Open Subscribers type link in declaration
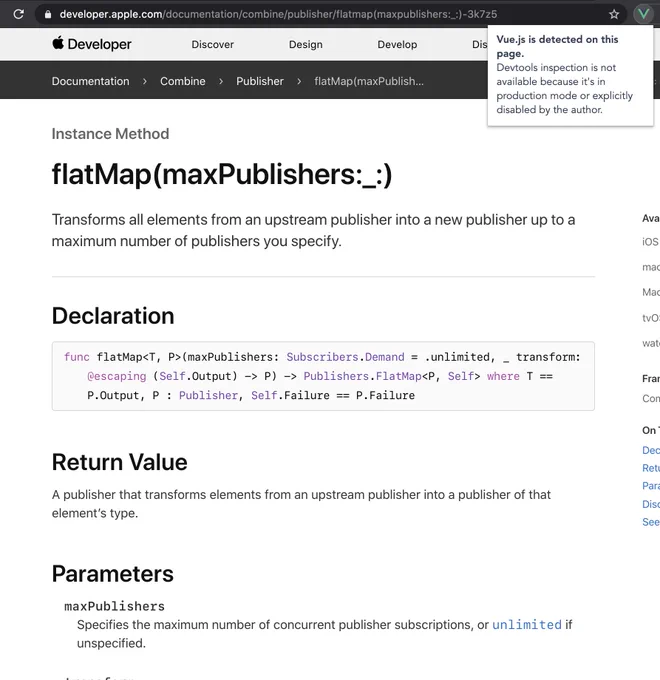The height and width of the screenshot is (680, 660). tap(322, 357)
